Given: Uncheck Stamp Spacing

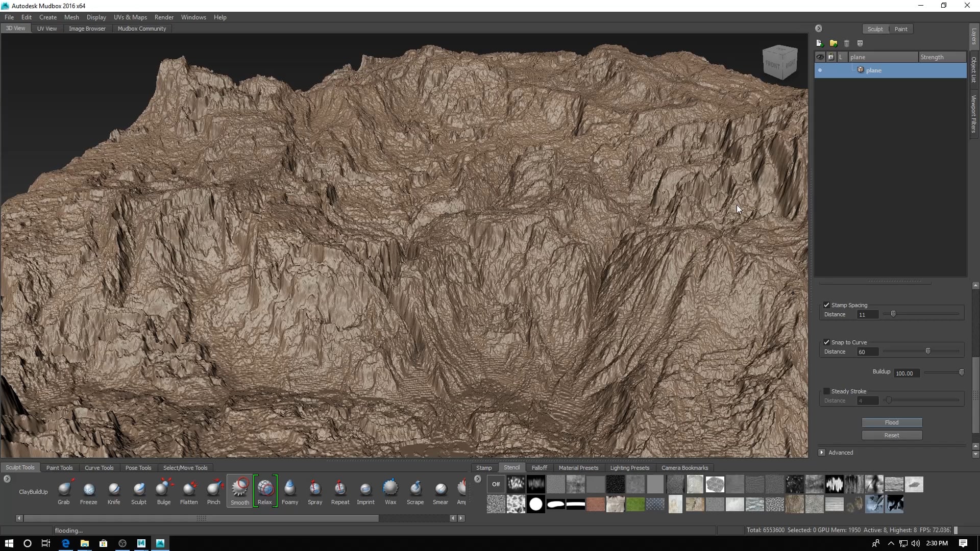Looking at the screenshot, I should coord(827,305).
